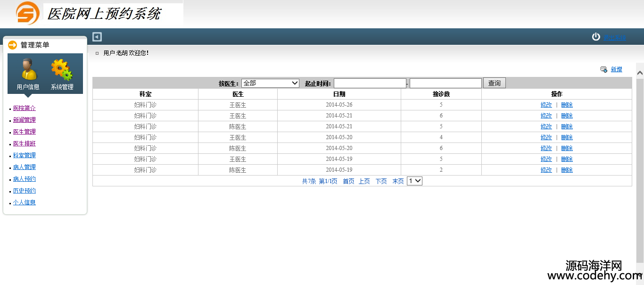
Task: Open 医生排班 in the sidebar menu
Action: tap(25, 143)
